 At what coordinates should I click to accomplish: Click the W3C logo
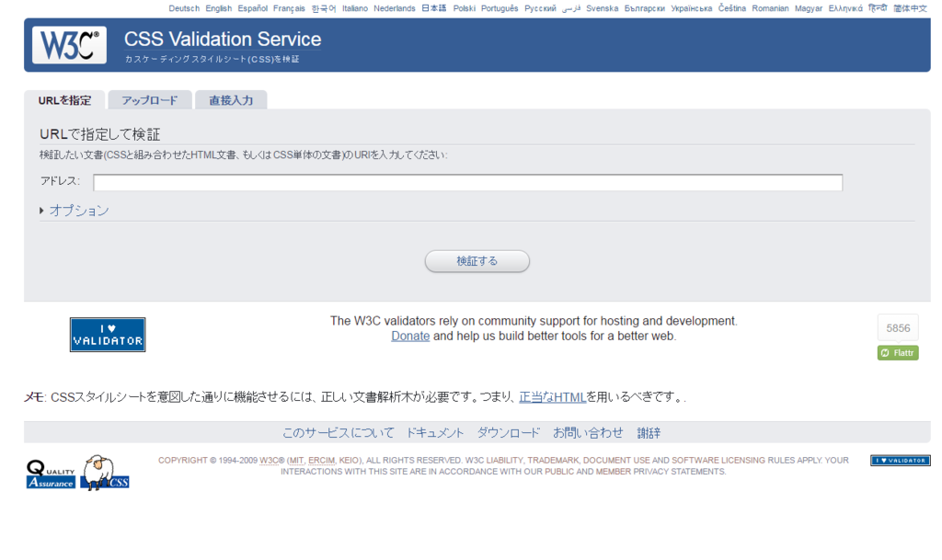(69, 44)
